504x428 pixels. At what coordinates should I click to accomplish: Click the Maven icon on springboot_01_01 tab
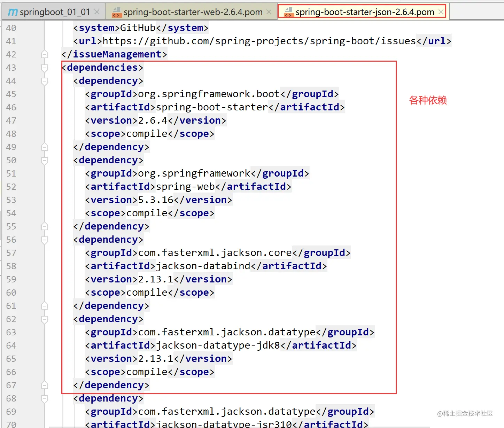[x=13, y=12]
